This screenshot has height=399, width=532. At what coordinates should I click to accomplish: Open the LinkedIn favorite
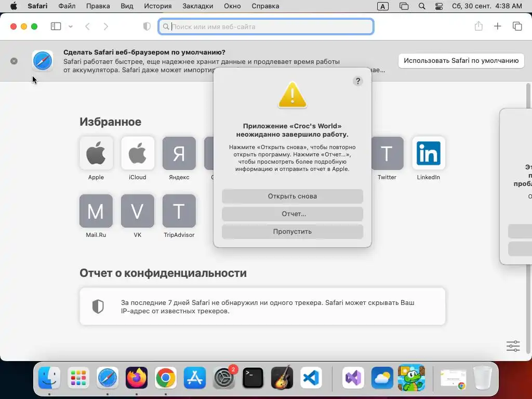(429, 153)
